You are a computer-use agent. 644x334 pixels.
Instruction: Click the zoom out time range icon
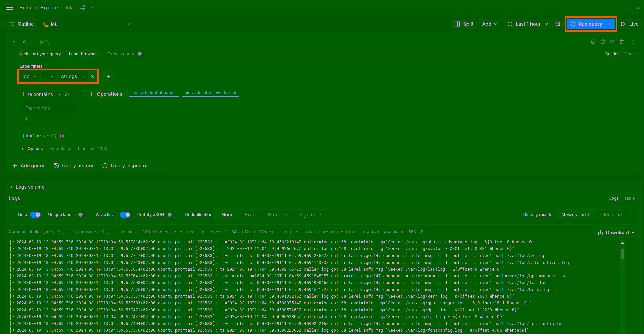coord(558,24)
